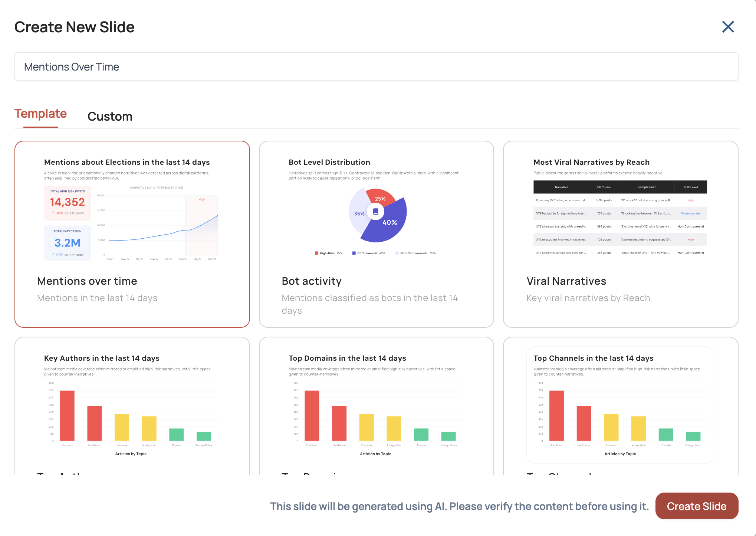Pick the 'Viral Narratives' template title
756x536 pixels.
pos(566,281)
